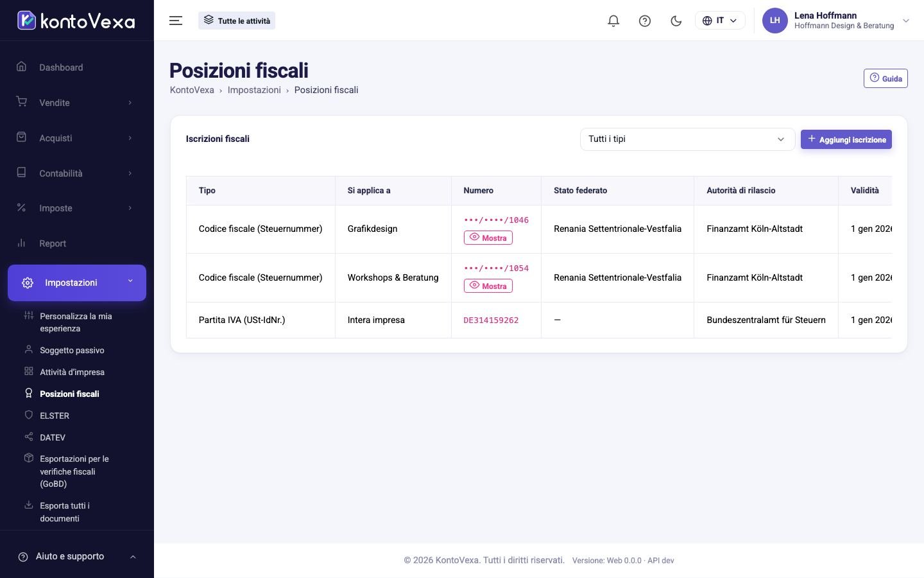Screen dimensions: 924x578
Task: Open the Tutti i tipi filter dropdown
Action: coord(687,139)
